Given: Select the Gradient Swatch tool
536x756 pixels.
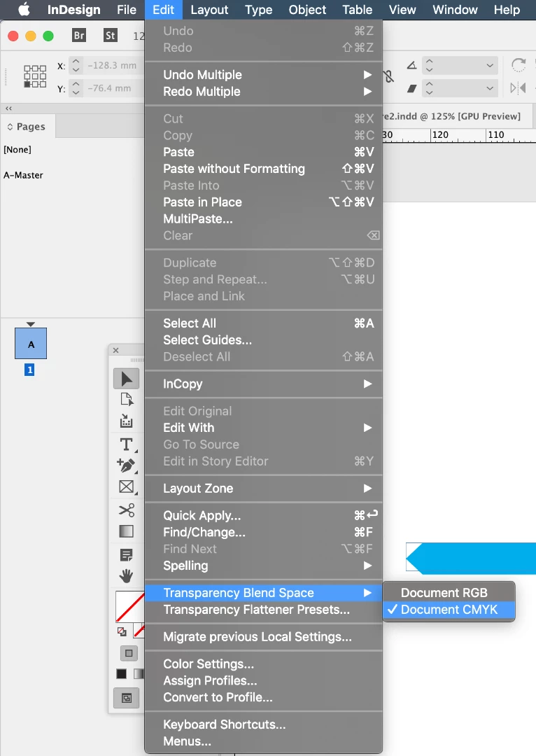Looking at the screenshot, I should [x=126, y=531].
